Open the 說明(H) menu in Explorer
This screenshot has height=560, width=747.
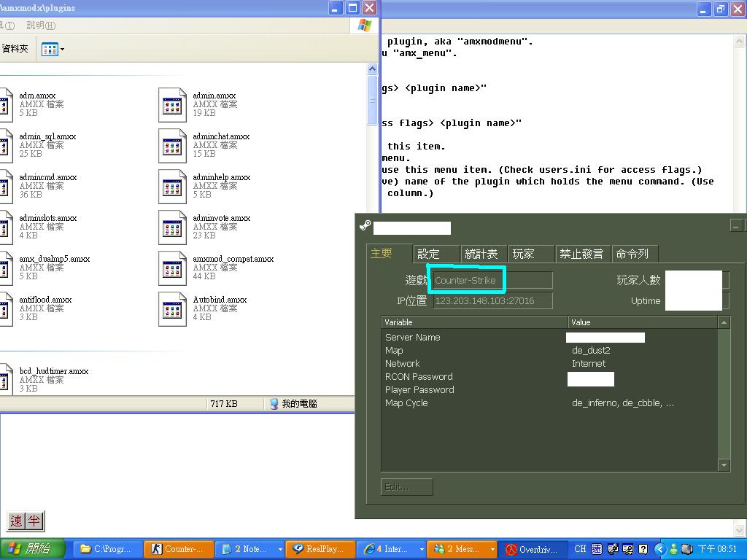coord(41,26)
